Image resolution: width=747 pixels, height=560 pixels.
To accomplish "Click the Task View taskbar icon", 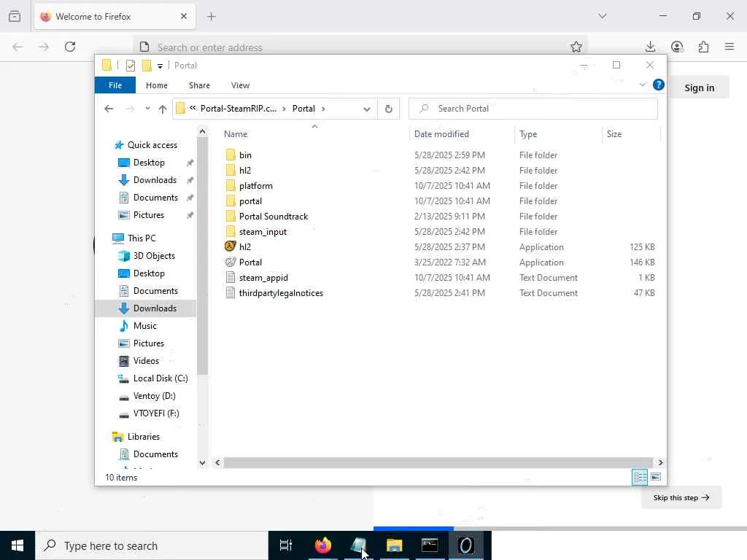I will click(286, 545).
